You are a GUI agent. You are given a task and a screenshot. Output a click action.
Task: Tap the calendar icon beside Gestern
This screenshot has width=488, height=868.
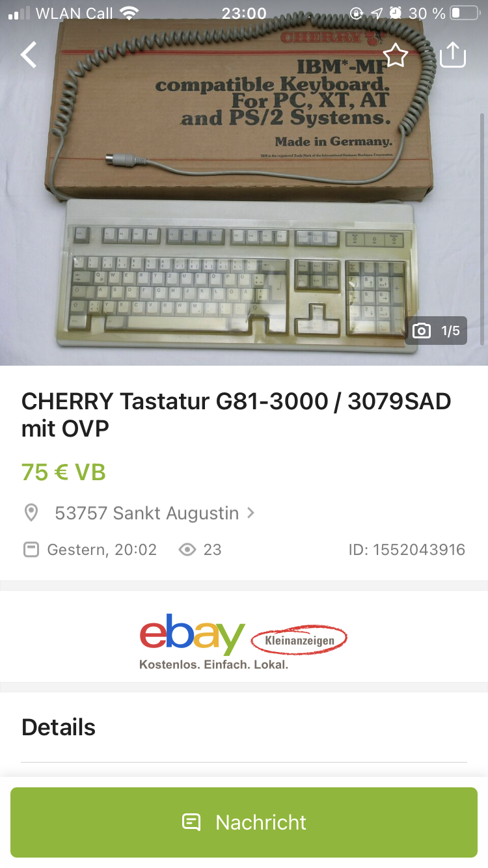click(31, 550)
